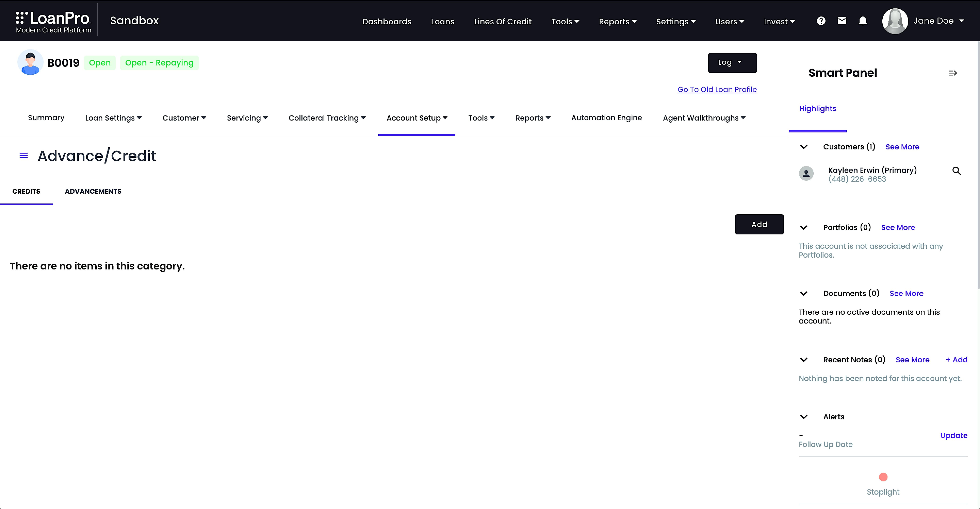Screen dimensions: 980x509
Task: Open the mail envelope icon
Action: click(x=842, y=21)
